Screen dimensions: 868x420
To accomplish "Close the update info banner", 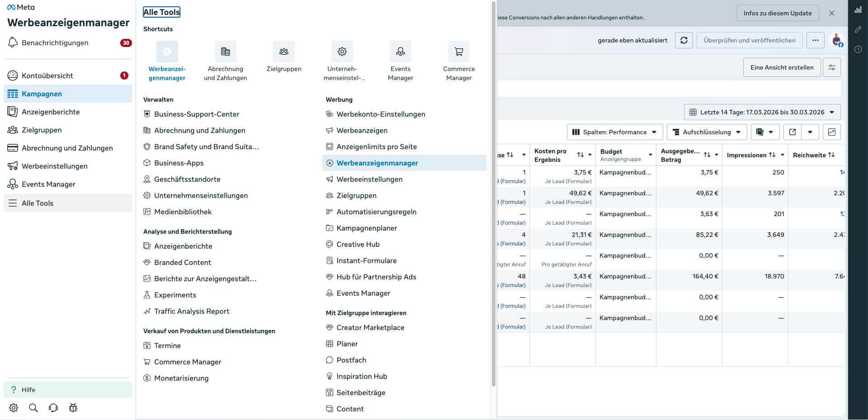I will click(x=832, y=13).
